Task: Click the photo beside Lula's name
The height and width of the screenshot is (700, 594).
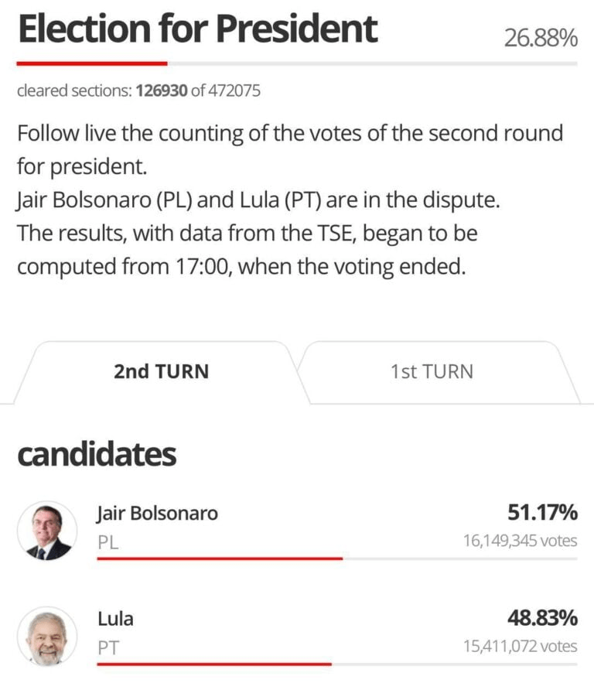Action: pyautogui.click(x=47, y=636)
